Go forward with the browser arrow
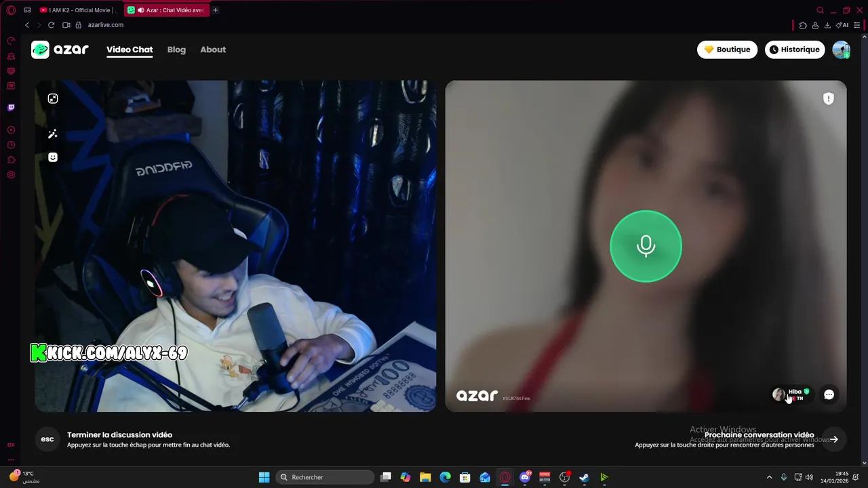The height and width of the screenshot is (488, 868). [x=39, y=25]
